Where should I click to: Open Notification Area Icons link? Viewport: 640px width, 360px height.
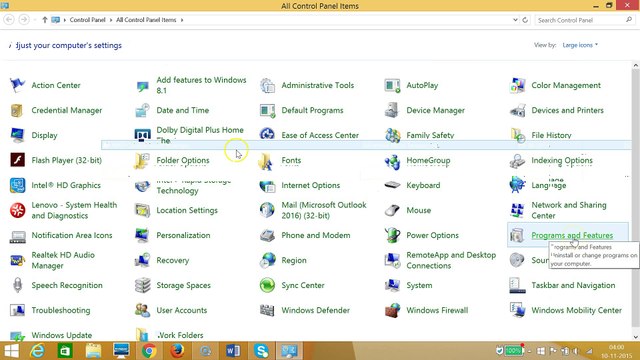pyautogui.click(x=72, y=235)
